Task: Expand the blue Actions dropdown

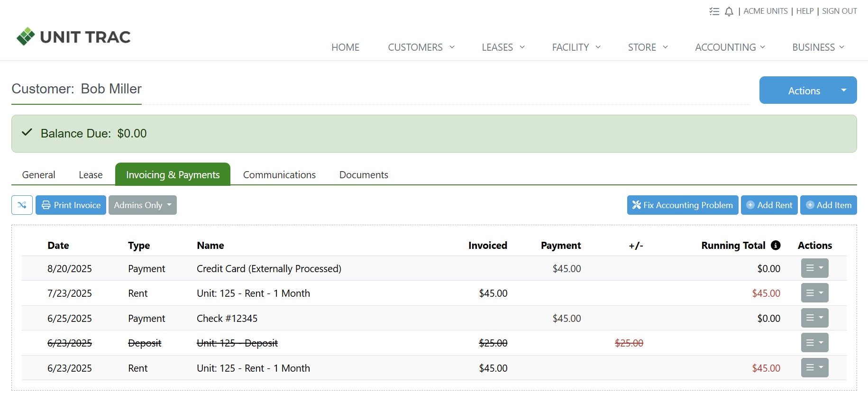Action: click(808, 90)
